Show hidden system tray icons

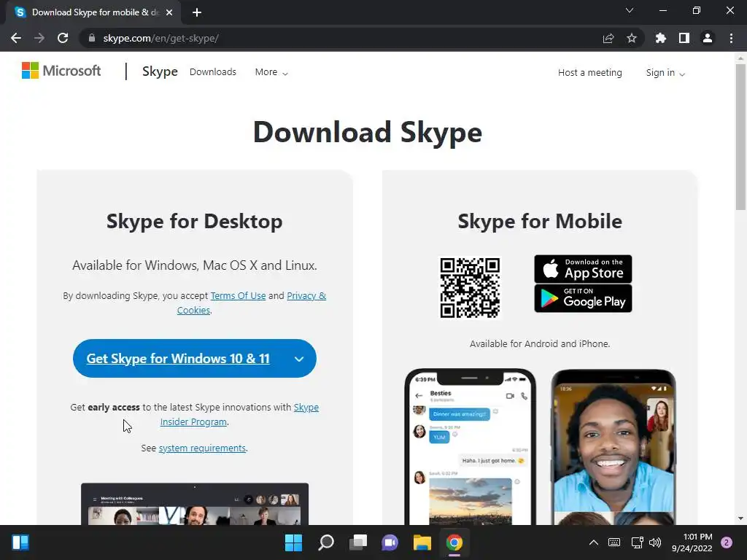coord(594,542)
